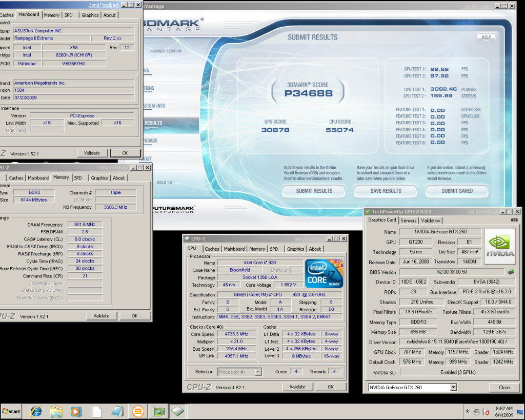Click the NVIDIA SLI "Enabled (3 GPUs)" field
The height and width of the screenshot is (420, 525).
[x=458, y=372]
